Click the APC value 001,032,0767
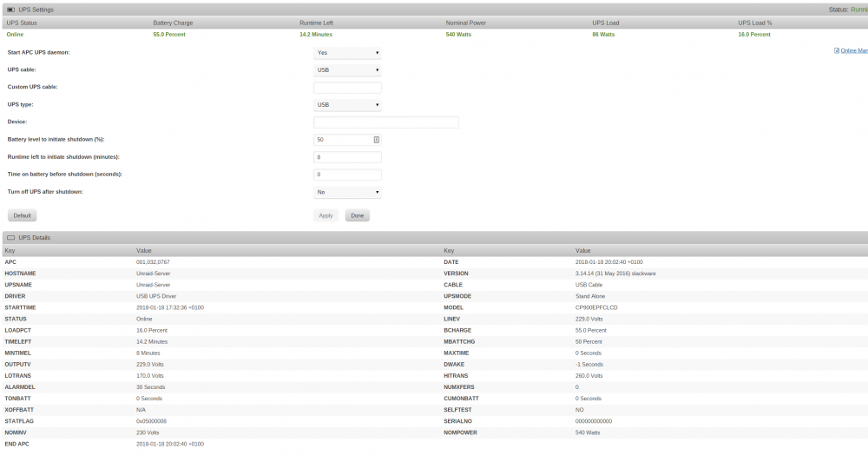 (x=153, y=262)
